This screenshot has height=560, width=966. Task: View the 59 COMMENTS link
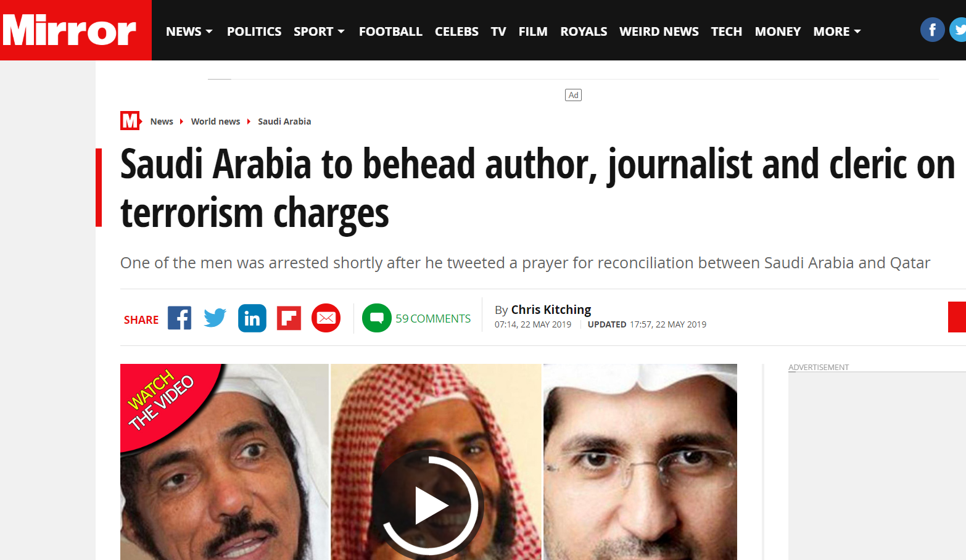tap(433, 319)
